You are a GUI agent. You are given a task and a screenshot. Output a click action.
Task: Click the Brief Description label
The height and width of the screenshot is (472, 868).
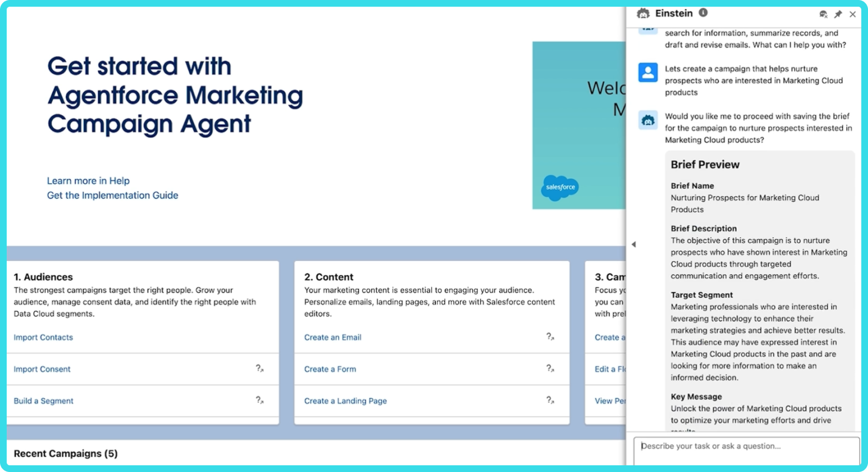(x=704, y=229)
